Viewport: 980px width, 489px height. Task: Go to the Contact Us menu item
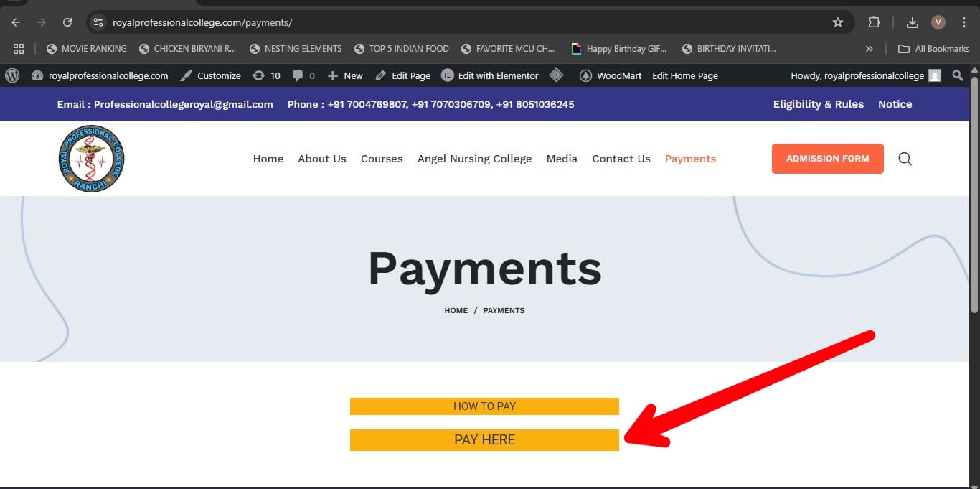pyautogui.click(x=621, y=159)
